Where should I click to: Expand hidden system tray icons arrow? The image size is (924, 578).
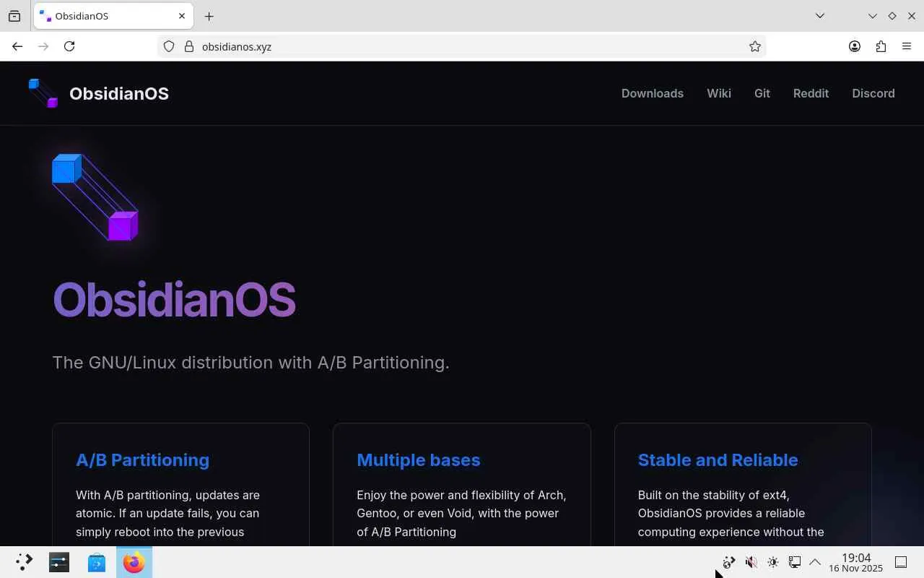click(x=815, y=562)
